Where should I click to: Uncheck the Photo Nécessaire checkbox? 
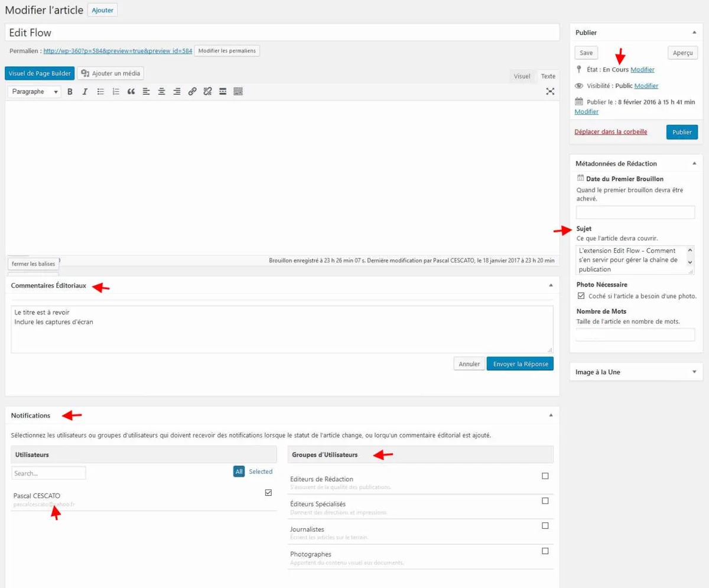581,295
